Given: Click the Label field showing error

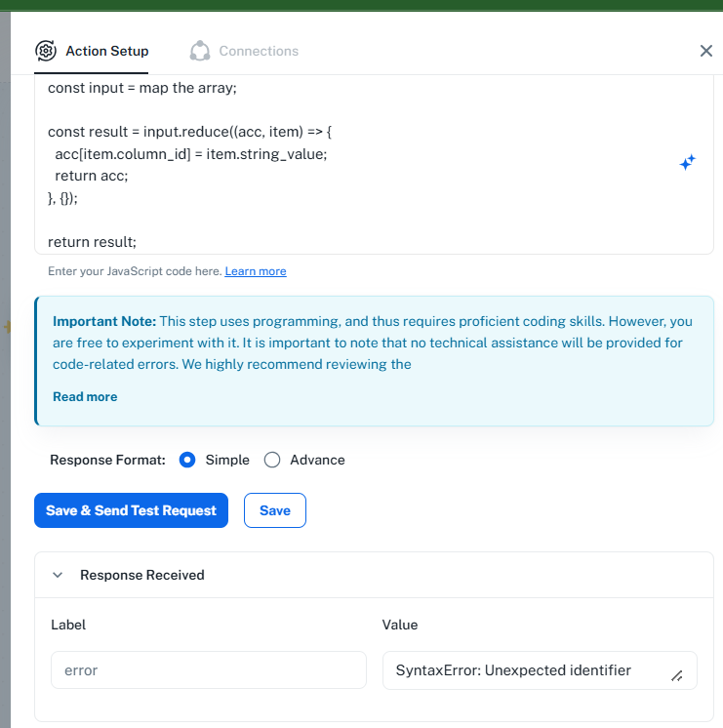Looking at the screenshot, I should point(208,670).
